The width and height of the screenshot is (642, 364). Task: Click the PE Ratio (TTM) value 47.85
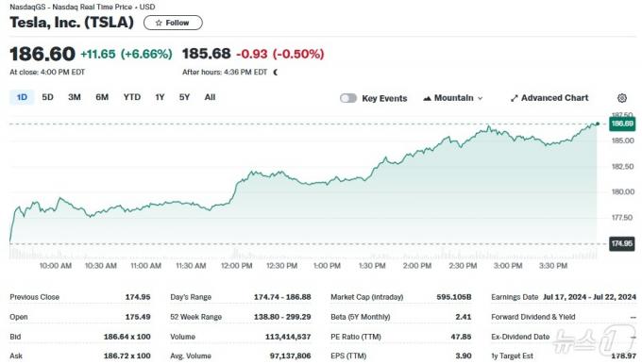tap(461, 337)
